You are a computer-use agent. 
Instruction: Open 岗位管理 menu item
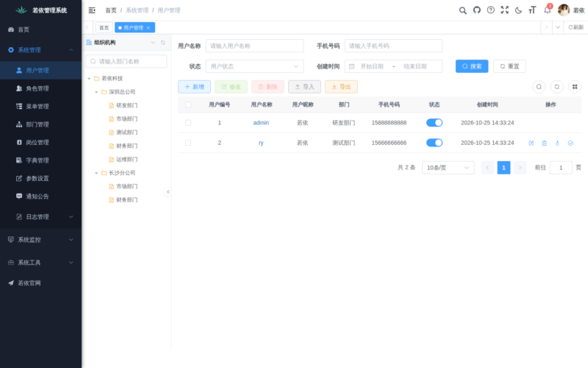(40, 143)
